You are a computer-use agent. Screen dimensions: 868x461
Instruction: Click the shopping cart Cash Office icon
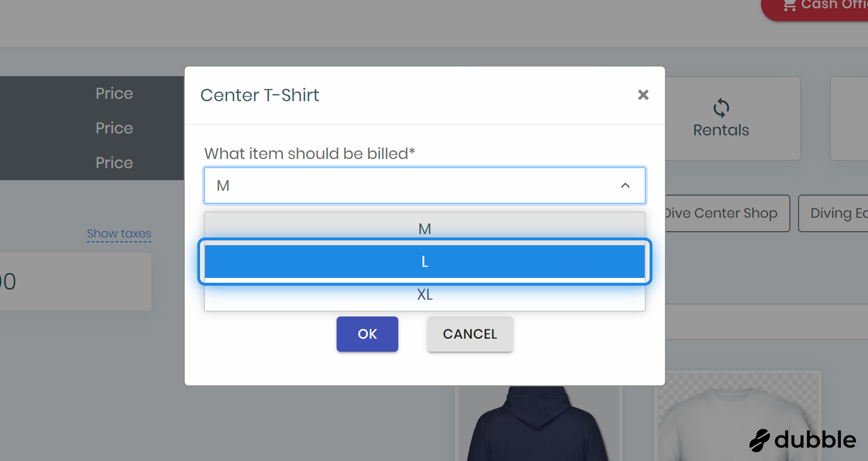click(x=789, y=5)
